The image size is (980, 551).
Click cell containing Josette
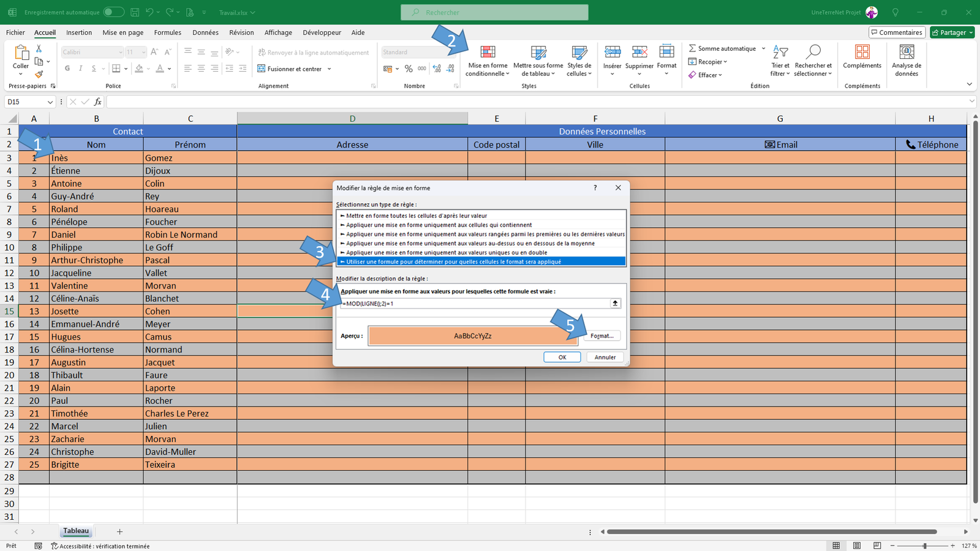(x=96, y=311)
